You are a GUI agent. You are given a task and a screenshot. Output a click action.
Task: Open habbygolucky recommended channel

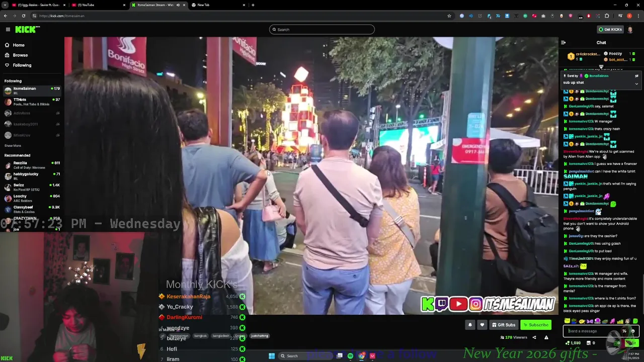point(32,176)
